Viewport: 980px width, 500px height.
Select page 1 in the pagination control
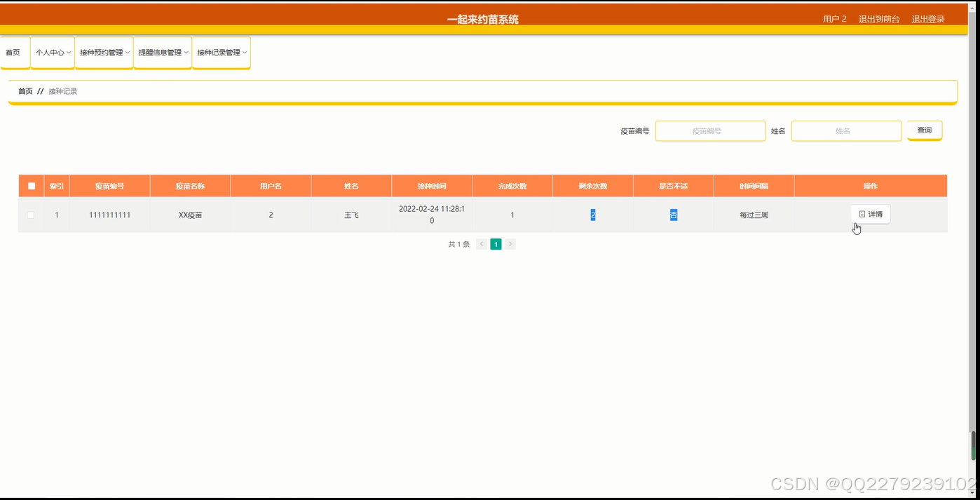tap(496, 243)
